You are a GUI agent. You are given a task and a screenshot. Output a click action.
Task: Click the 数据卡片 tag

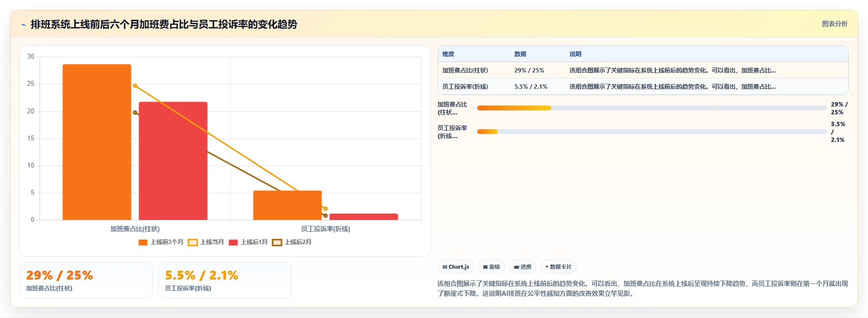click(x=558, y=267)
